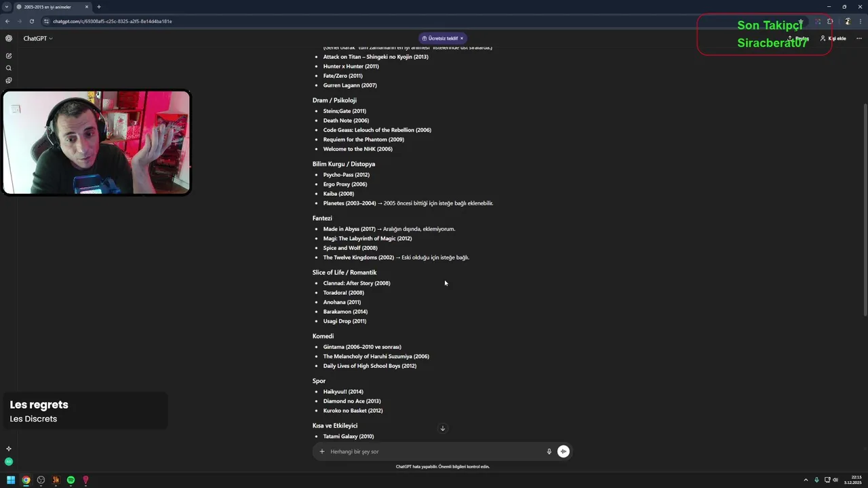Open the library icon in sidebar
This screenshot has width=868, height=488.
[x=9, y=80]
